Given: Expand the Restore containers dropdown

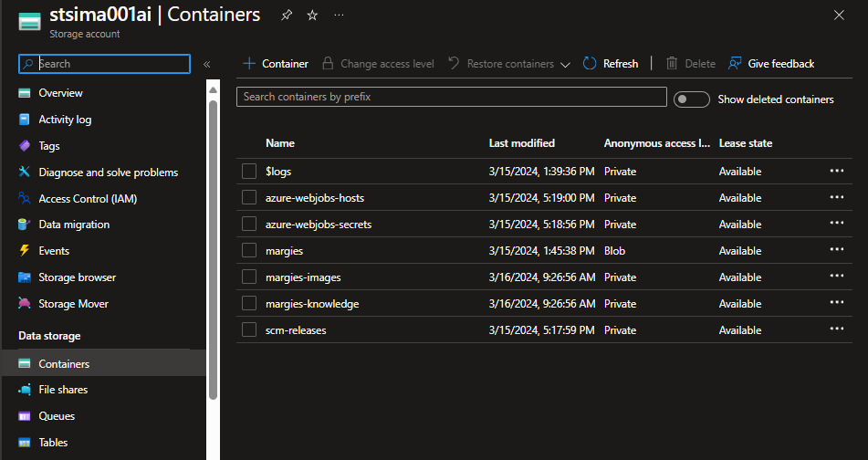Looking at the screenshot, I should (x=565, y=65).
